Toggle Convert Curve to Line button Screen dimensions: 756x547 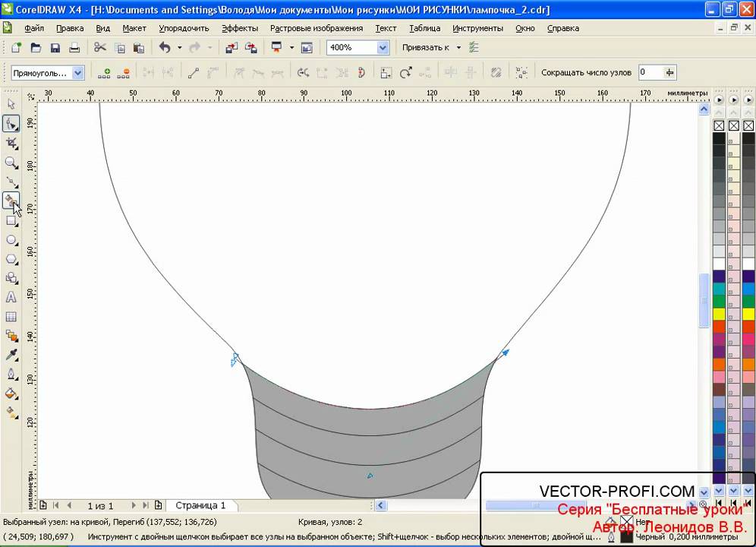pyautogui.click(x=193, y=73)
